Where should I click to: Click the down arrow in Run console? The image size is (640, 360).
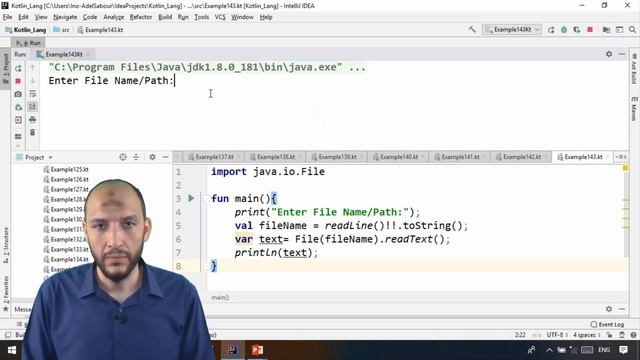coord(33,81)
